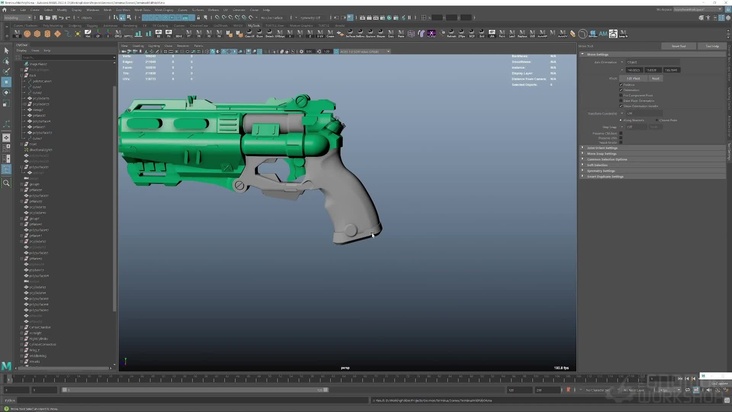Toggle the Orientation Handle checkbox

pos(621,106)
